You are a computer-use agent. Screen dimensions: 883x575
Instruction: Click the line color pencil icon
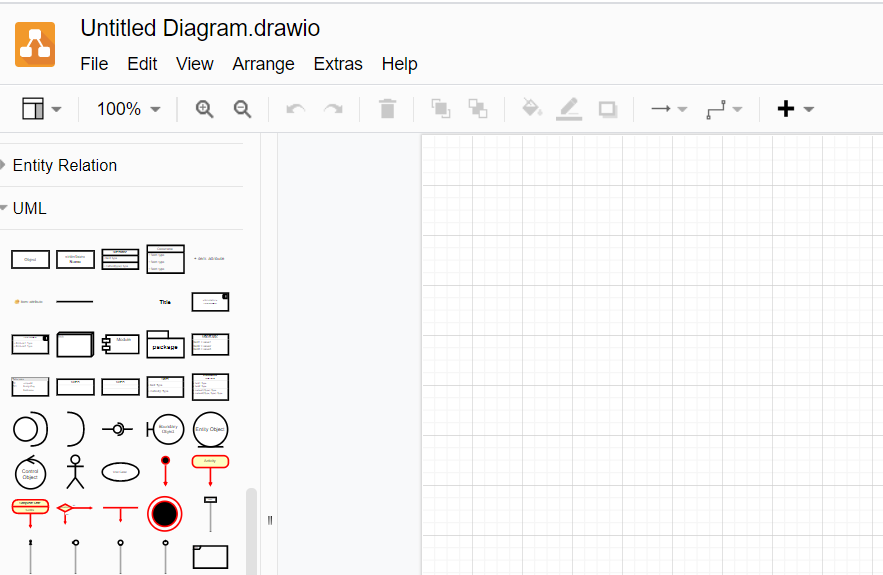[x=569, y=109]
